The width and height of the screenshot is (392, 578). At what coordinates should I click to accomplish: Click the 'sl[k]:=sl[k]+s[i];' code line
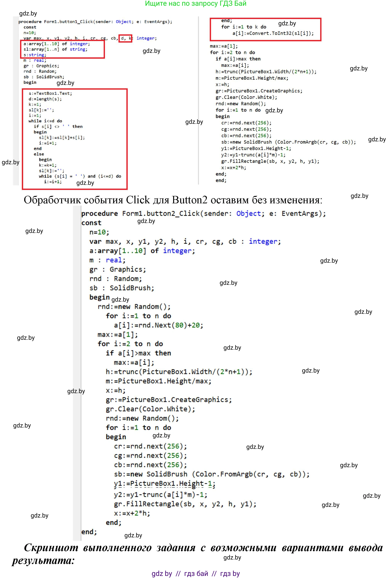62,138
